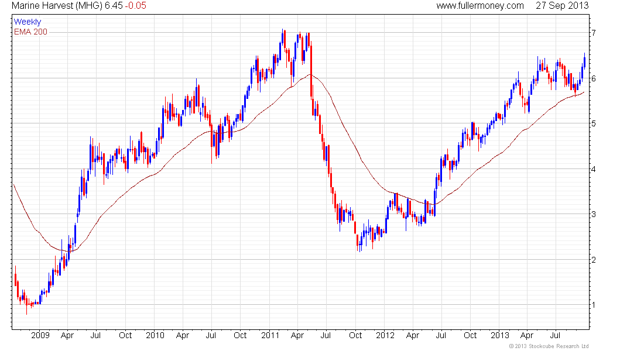The width and height of the screenshot is (644, 351).
Task: Click the y-axis value 2
Action: tap(594, 260)
